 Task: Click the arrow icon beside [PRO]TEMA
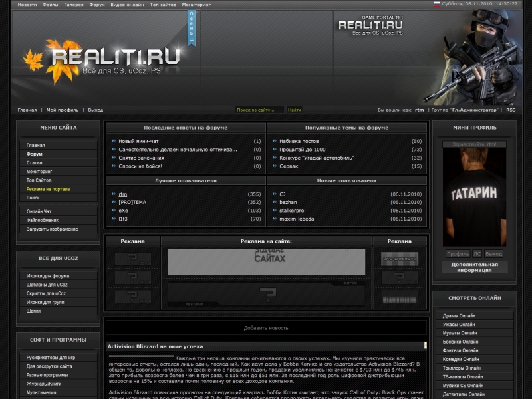coord(113,202)
